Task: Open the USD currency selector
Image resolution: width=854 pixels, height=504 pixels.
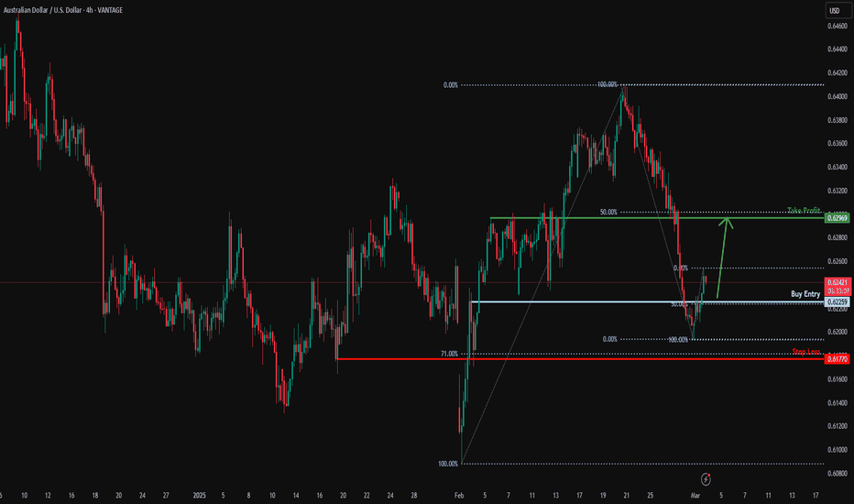Action: coord(838,10)
